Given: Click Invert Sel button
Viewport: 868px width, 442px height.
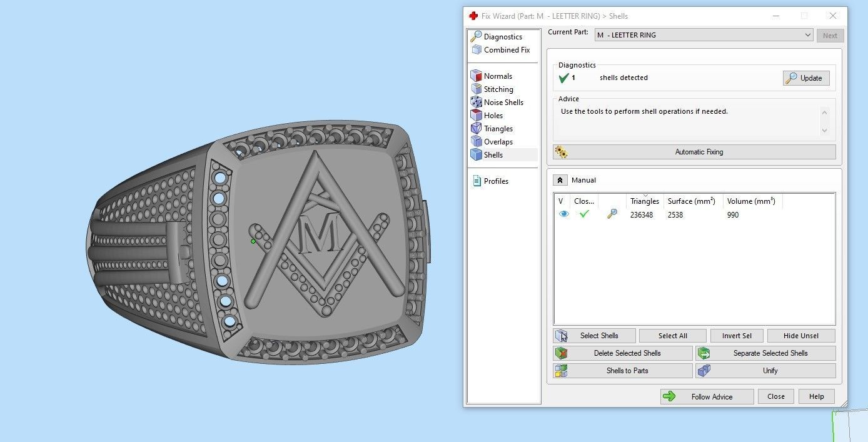Looking at the screenshot, I should tap(737, 336).
